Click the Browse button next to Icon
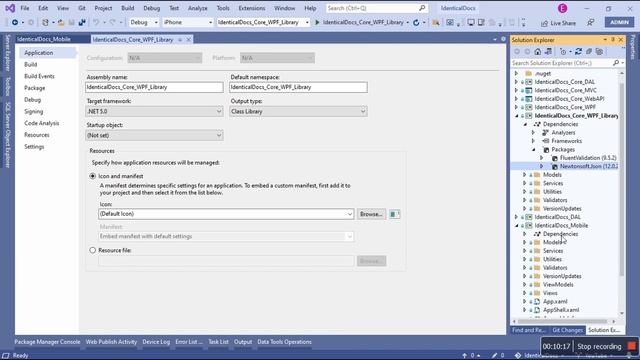This screenshot has width=640, height=360. [371, 214]
